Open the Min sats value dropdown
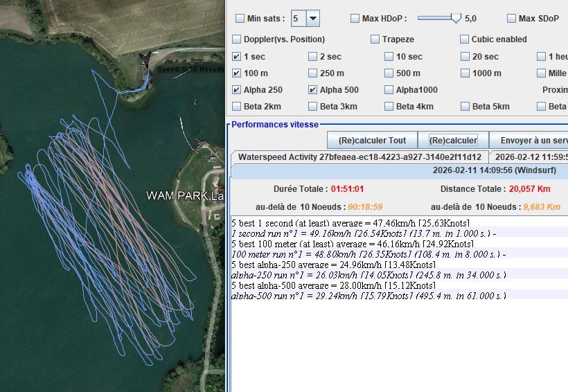Screen dimensions: 568x392 point(312,19)
